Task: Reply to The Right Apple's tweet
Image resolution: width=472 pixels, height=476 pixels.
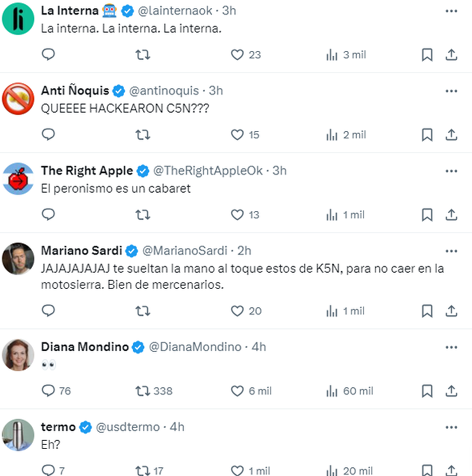Action: [48, 215]
